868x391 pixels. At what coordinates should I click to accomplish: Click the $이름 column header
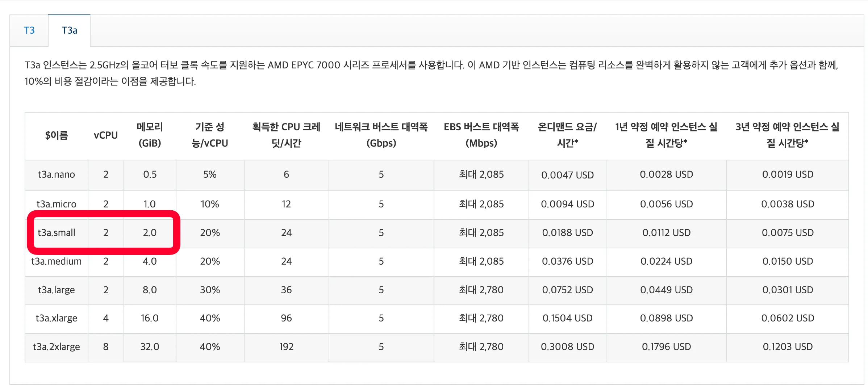[56, 135]
